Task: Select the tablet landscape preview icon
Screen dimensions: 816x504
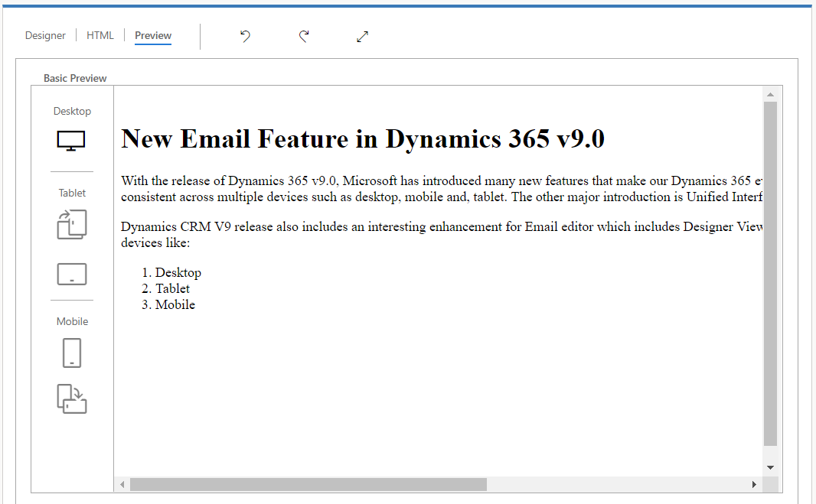Action: [71, 273]
